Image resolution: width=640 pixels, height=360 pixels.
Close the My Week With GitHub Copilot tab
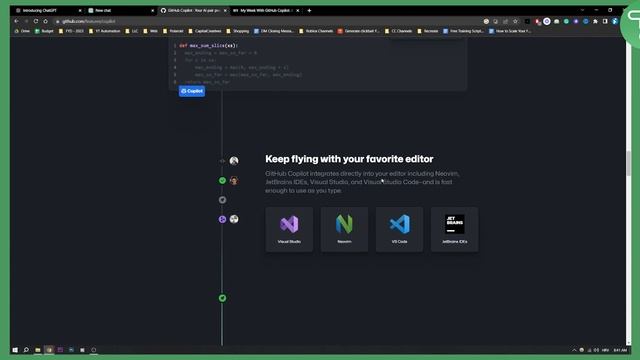(298, 11)
